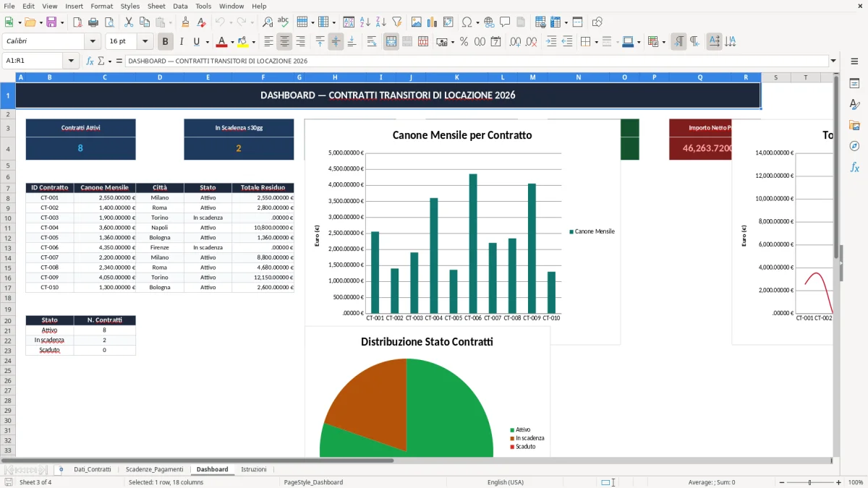Click the English (USA) language status

click(x=506, y=482)
